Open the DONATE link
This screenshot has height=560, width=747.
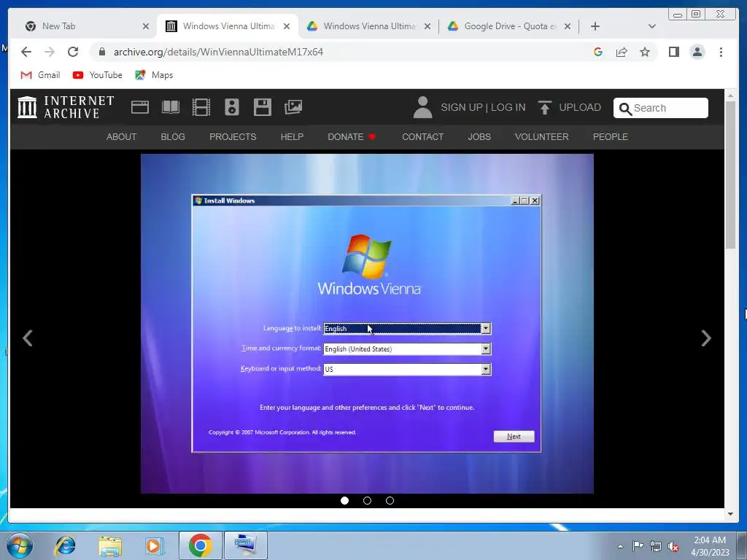point(352,136)
